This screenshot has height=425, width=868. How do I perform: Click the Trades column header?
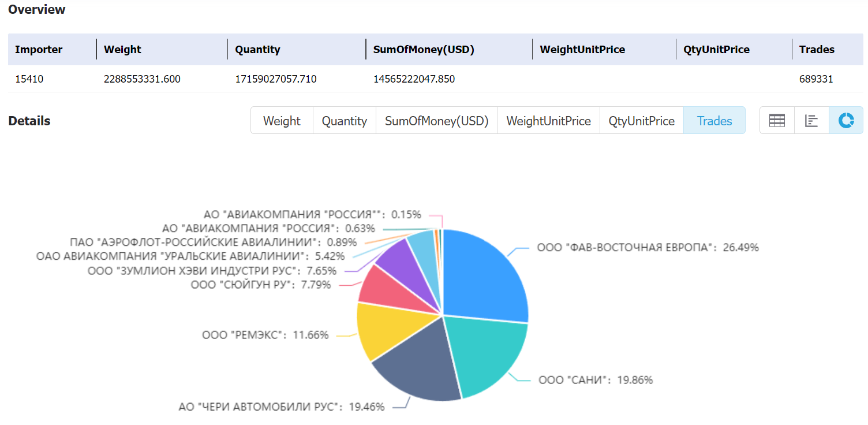click(817, 50)
